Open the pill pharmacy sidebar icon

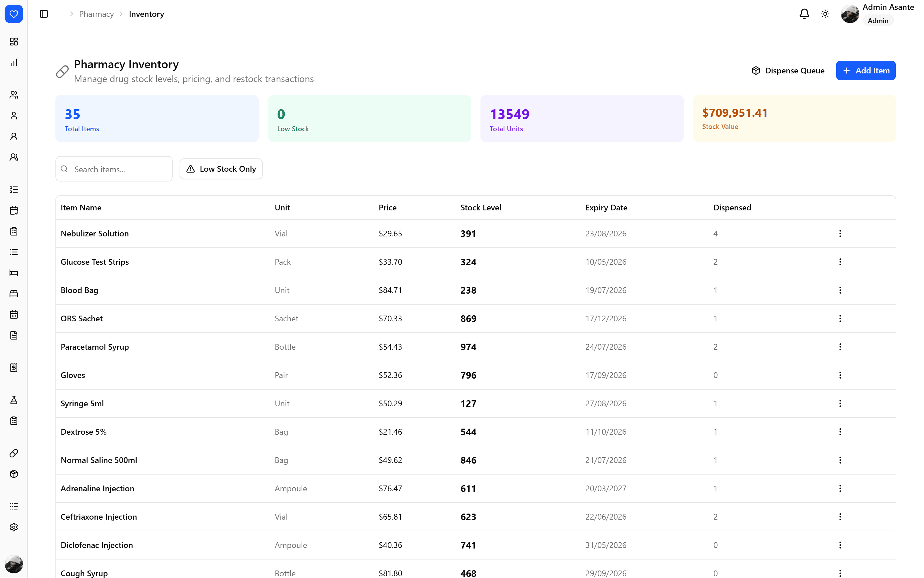click(14, 453)
